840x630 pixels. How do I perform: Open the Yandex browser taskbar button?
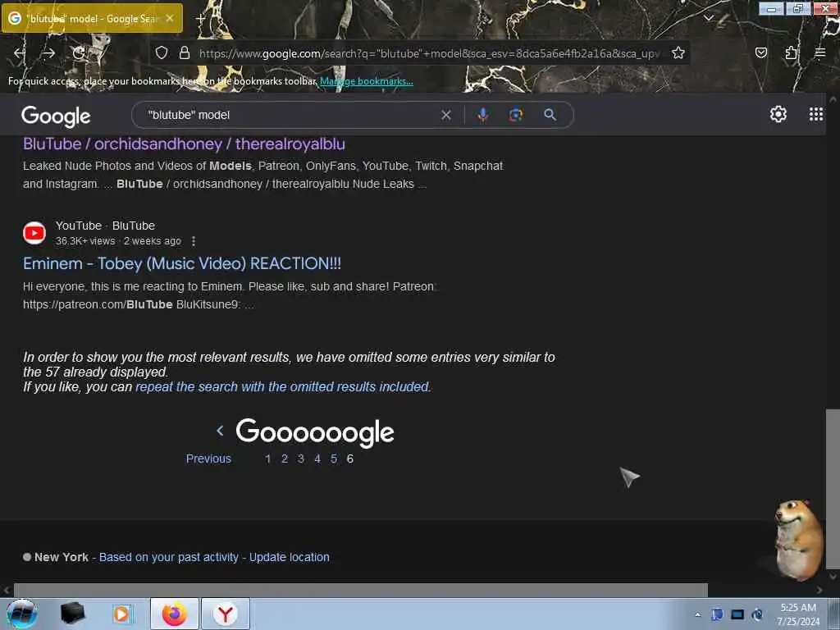tap(226, 614)
